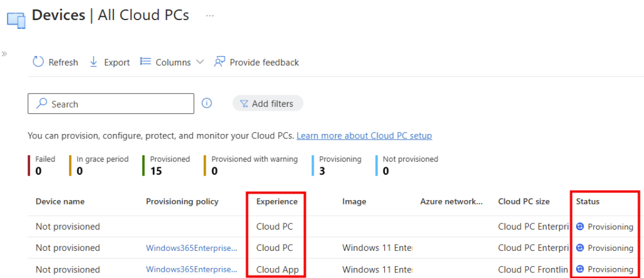644x278 pixels.
Task: Click the Provide feedback person icon
Action: click(x=219, y=62)
